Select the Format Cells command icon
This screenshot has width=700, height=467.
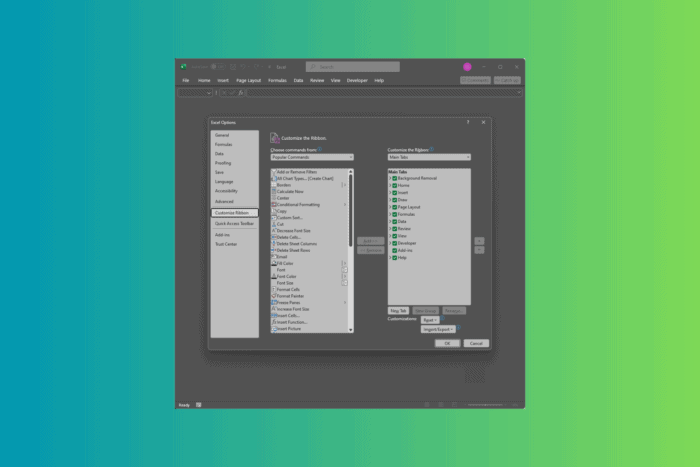274,289
